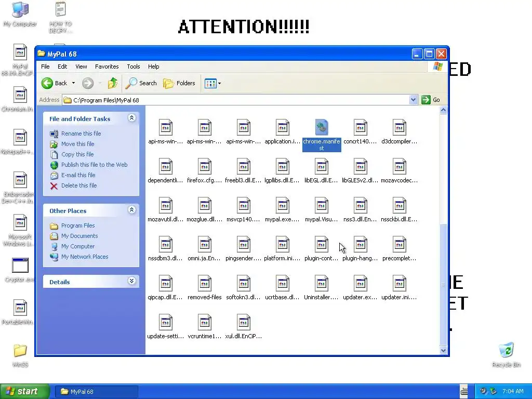Viewport: 532px width, 399px height.
Task: Select the dependentli... file icon
Action: (x=166, y=166)
